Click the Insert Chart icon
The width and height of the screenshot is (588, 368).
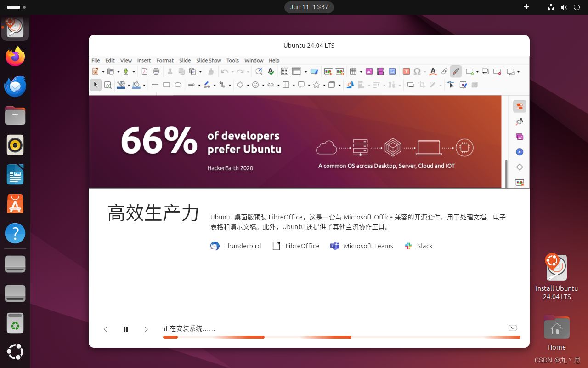[x=392, y=71]
